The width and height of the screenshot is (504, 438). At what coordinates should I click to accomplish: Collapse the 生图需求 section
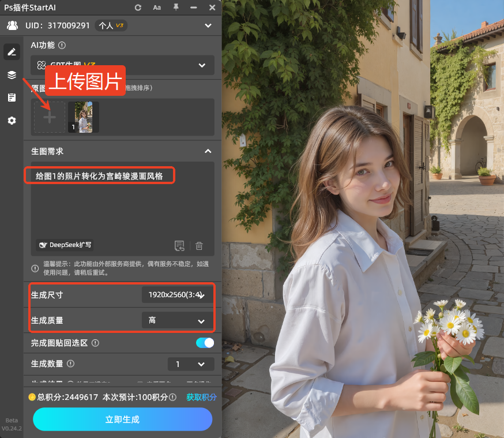(x=208, y=151)
